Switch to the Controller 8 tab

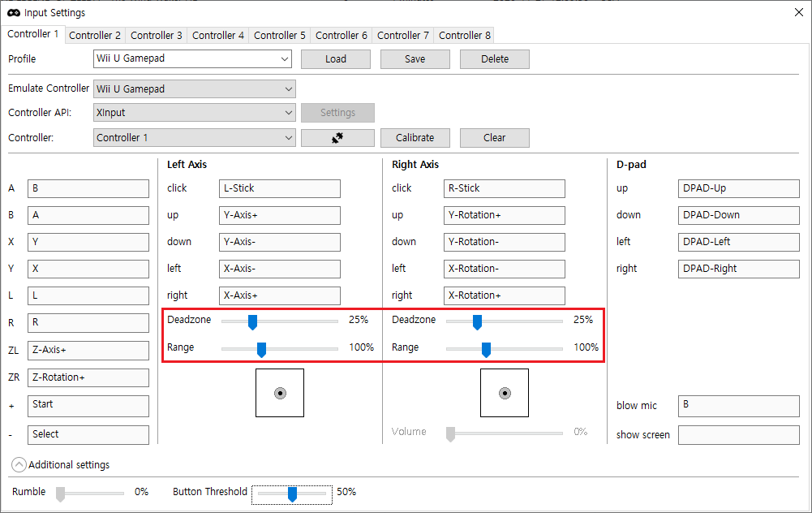point(463,35)
